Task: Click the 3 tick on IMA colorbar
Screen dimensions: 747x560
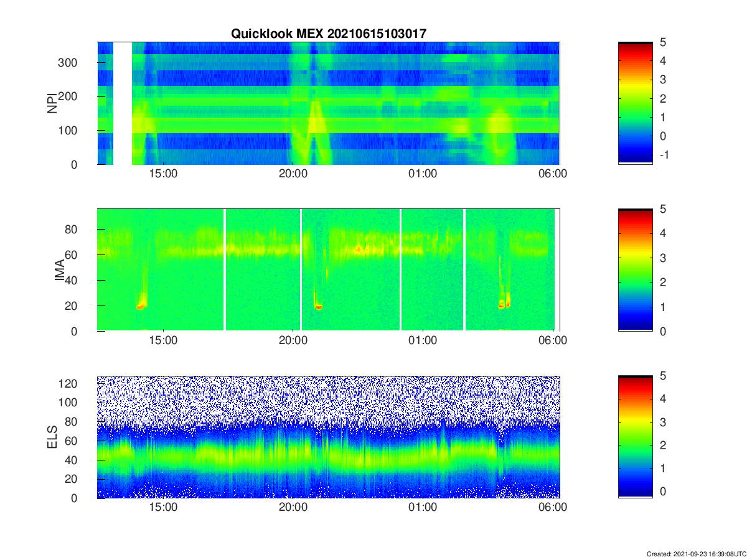Action: pos(663,258)
